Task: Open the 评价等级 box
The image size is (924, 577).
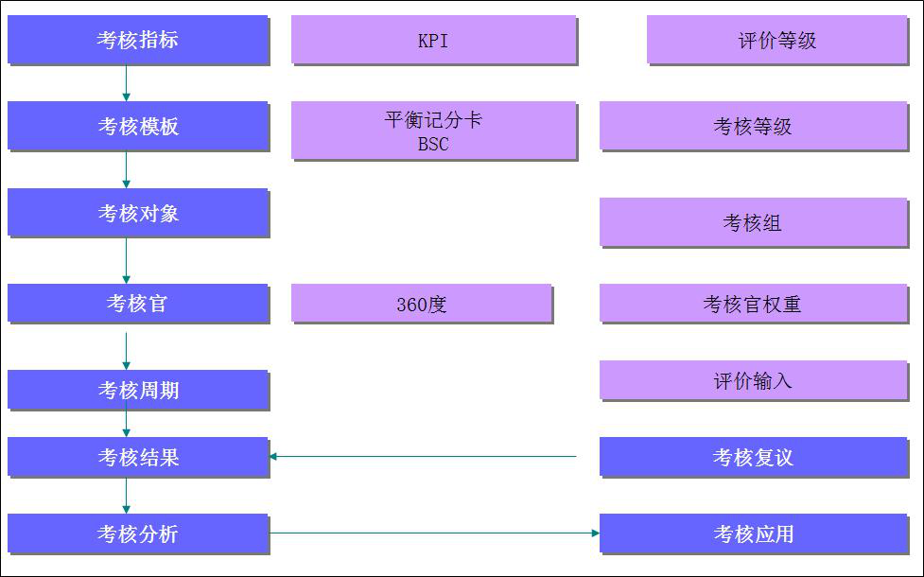Action: coord(776,40)
